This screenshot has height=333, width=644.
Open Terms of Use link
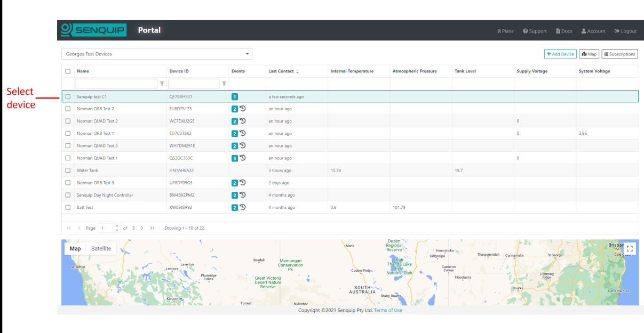388,310
